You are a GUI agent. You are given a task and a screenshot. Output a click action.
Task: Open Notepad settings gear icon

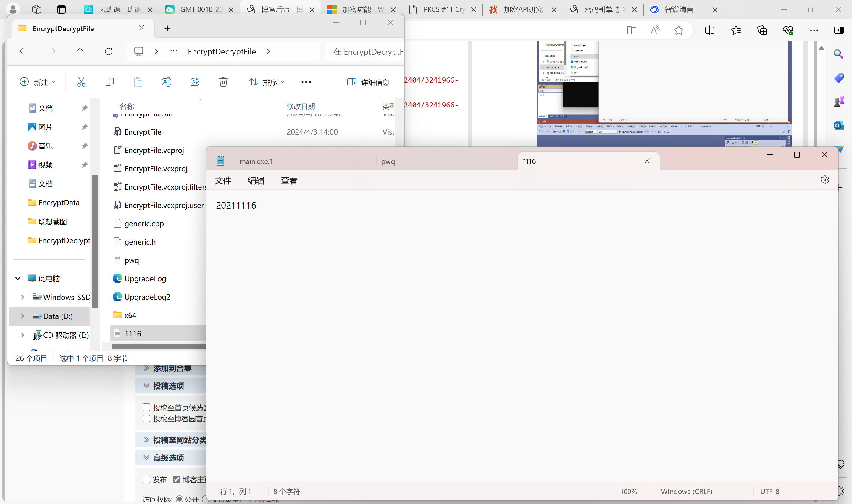(824, 180)
